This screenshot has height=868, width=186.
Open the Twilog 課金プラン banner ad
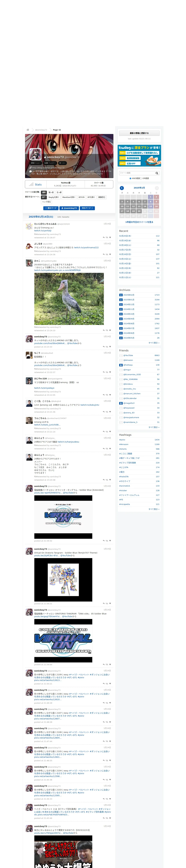click(x=139, y=156)
